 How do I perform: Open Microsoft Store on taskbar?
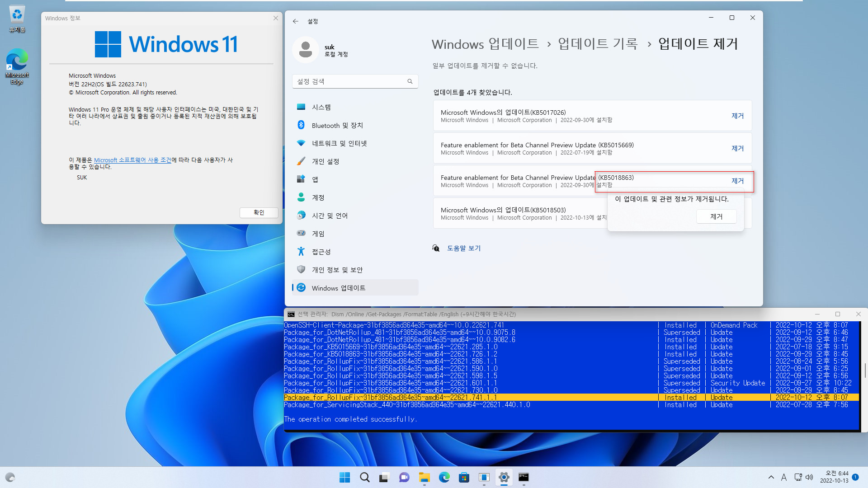tap(464, 477)
